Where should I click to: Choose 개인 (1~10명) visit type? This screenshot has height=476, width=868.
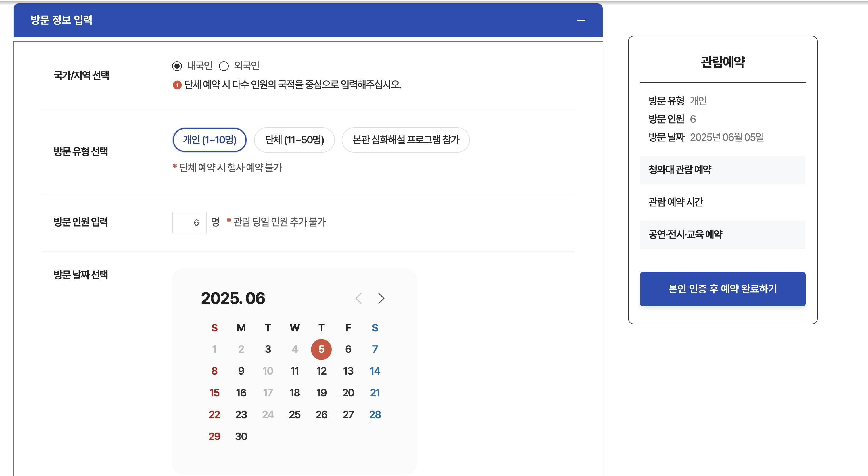click(x=209, y=140)
